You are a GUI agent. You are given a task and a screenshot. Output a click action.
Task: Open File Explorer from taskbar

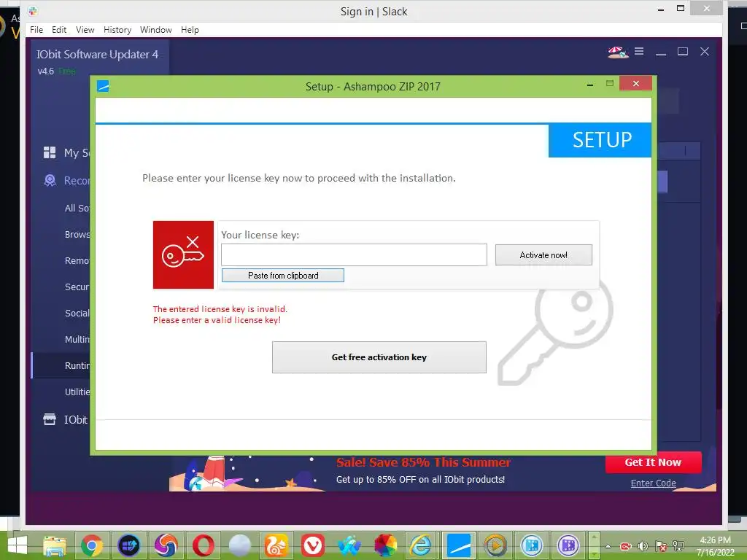[55, 545]
